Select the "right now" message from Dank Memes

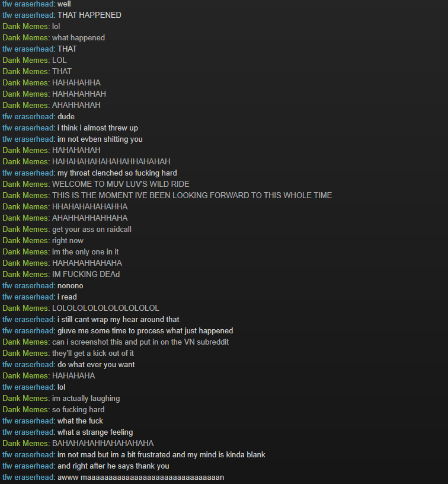[x=68, y=240]
